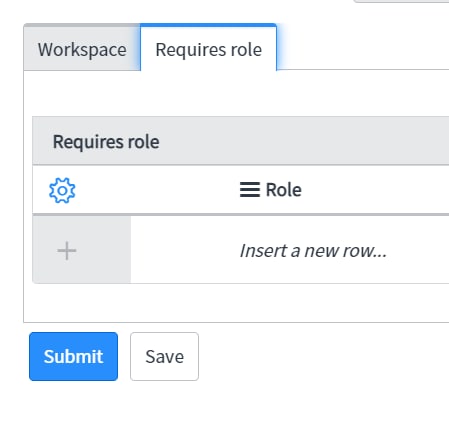
Task: Expand Role header options with stacked-lines icon
Action: click(x=250, y=190)
